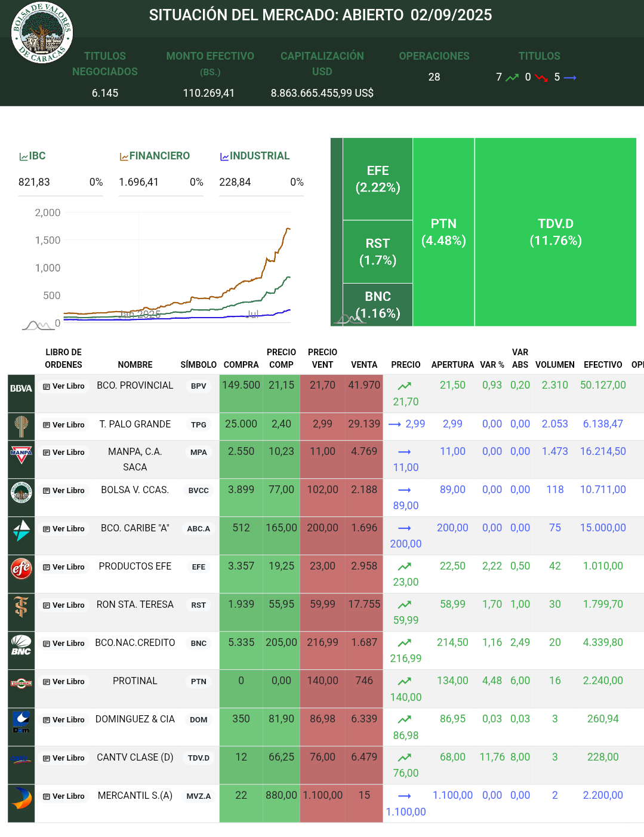This screenshot has width=644, height=837.
Task: Click the INDUSTRIAL index chart icon
Action: pos(224,156)
